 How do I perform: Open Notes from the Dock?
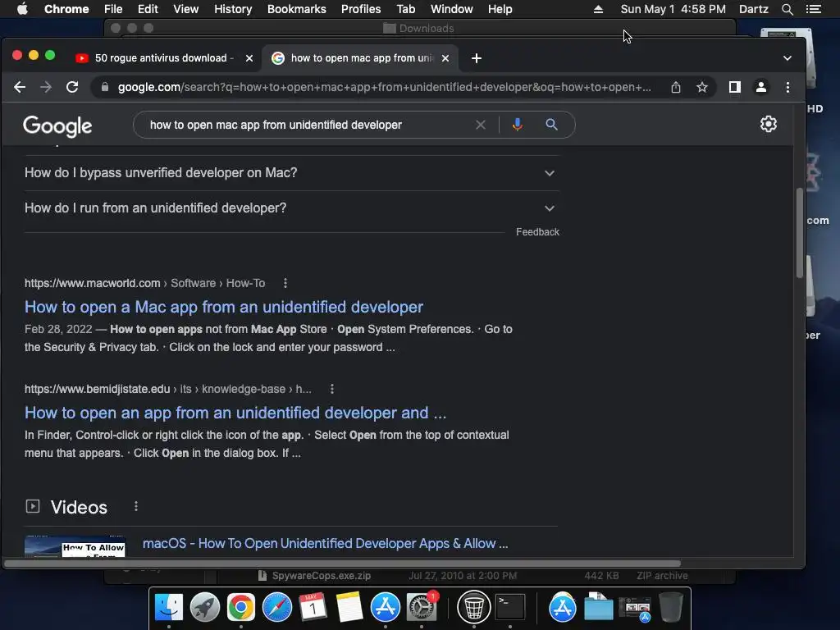[x=349, y=608]
